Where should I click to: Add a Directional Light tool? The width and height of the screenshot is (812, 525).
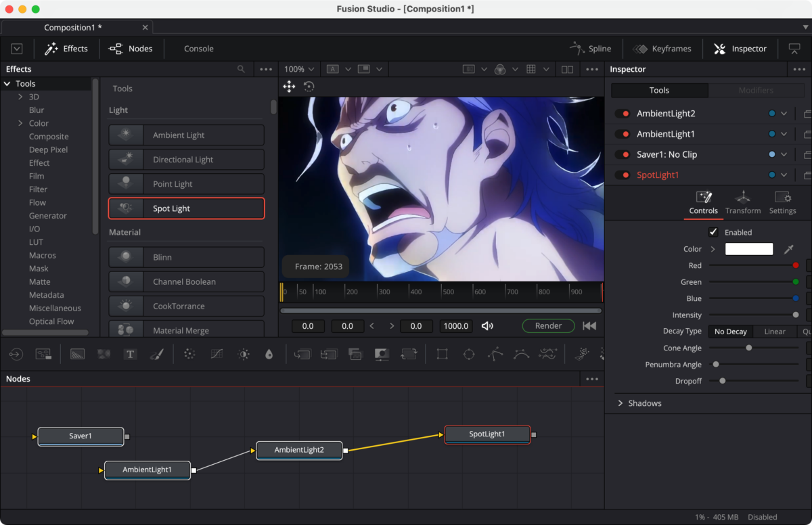click(186, 160)
